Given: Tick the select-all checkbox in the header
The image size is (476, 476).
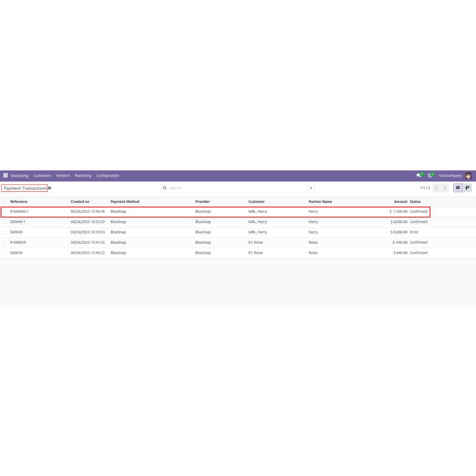Looking at the screenshot, I should [x=5, y=202].
